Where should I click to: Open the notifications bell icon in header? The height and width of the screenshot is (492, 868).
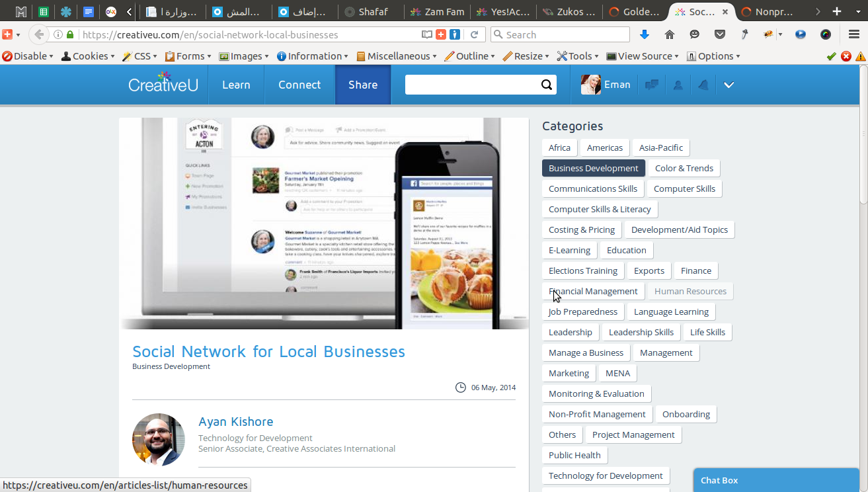tap(703, 85)
